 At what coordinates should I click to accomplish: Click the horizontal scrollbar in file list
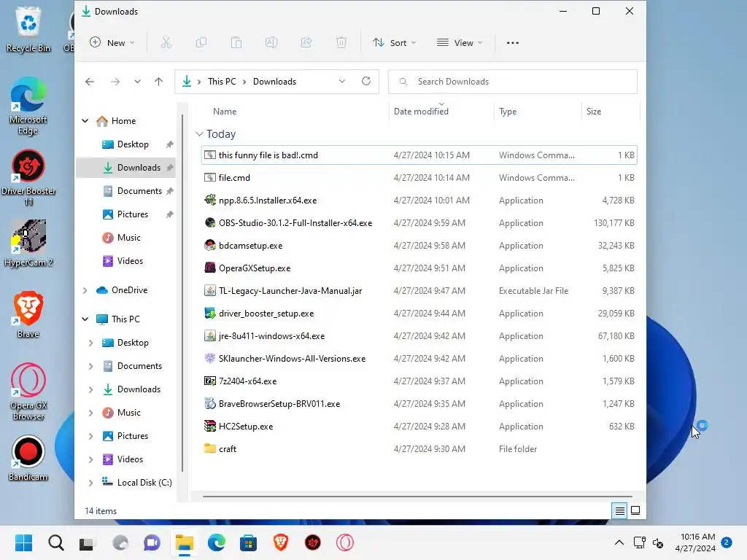click(x=417, y=496)
